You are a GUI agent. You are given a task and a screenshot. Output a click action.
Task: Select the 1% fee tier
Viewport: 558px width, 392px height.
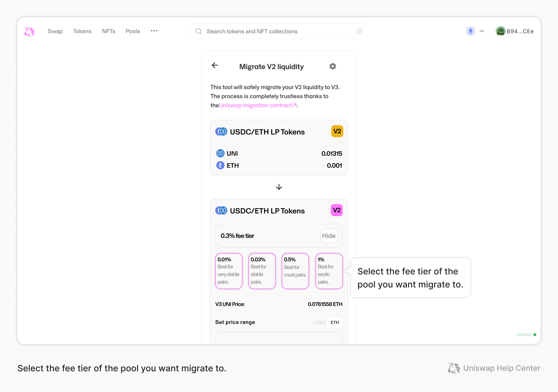point(329,271)
